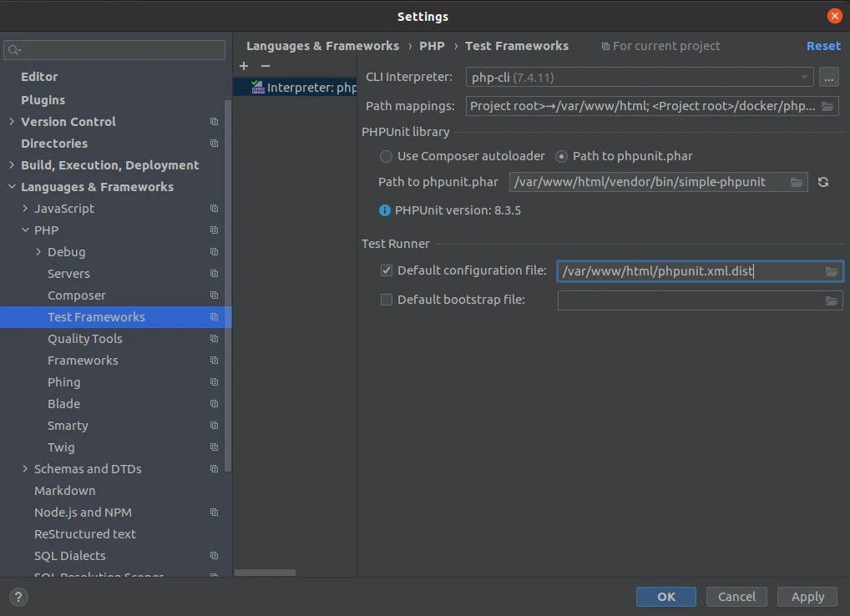Select Use Composer autoloader option
This screenshot has height=616, width=850.
pyautogui.click(x=386, y=157)
